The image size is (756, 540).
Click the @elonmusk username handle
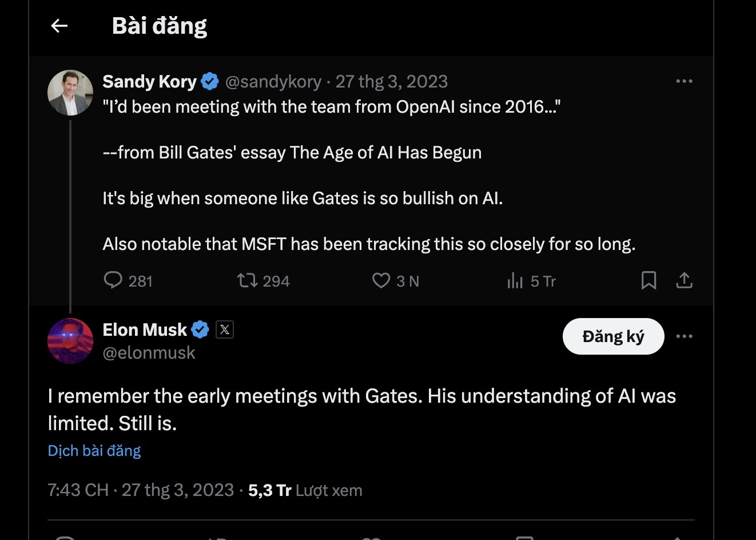tap(149, 353)
